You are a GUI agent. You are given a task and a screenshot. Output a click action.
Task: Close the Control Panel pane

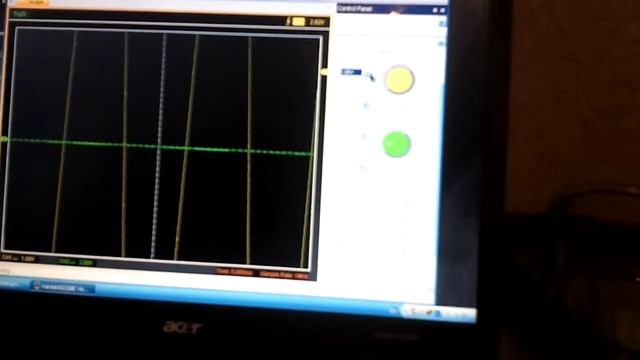click(443, 10)
